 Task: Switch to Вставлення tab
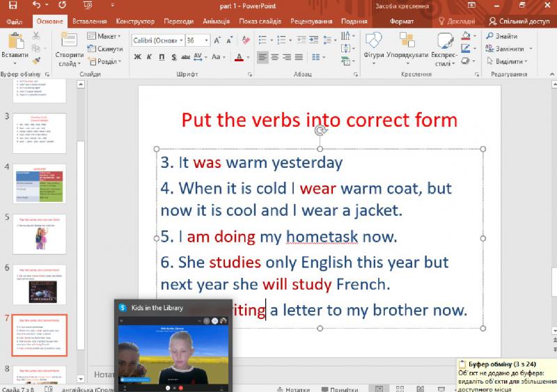[x=90, y=22]
